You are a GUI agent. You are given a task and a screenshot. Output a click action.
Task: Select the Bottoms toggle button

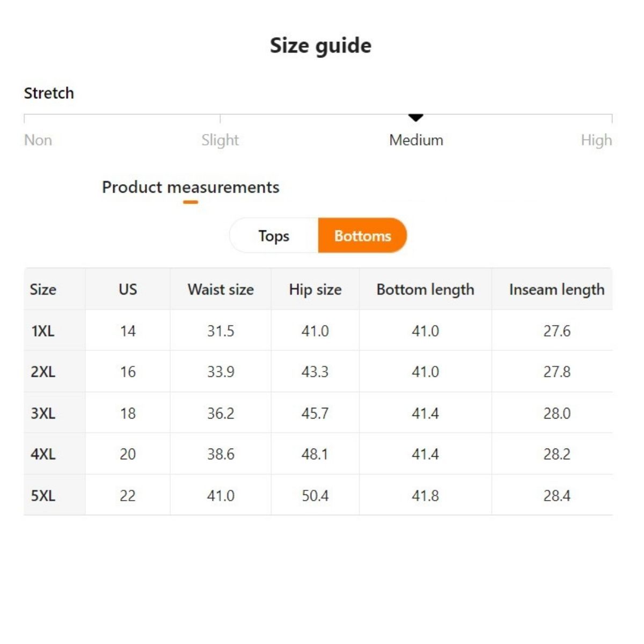click(x=362, y=236)
